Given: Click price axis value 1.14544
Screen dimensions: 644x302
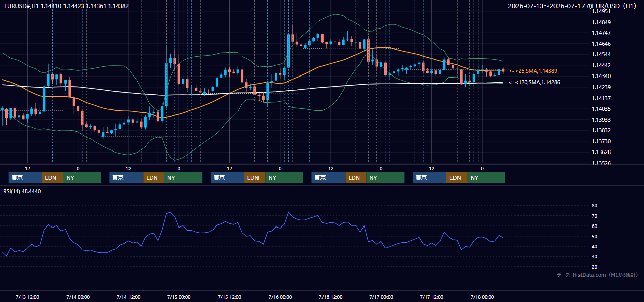Looking at the screenshot, I should coord(602,54).
